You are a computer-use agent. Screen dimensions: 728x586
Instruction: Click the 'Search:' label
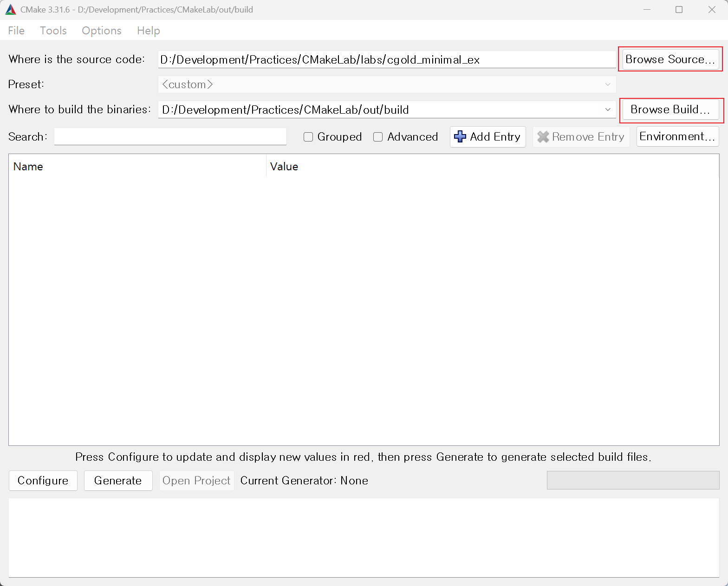[28, 137]
